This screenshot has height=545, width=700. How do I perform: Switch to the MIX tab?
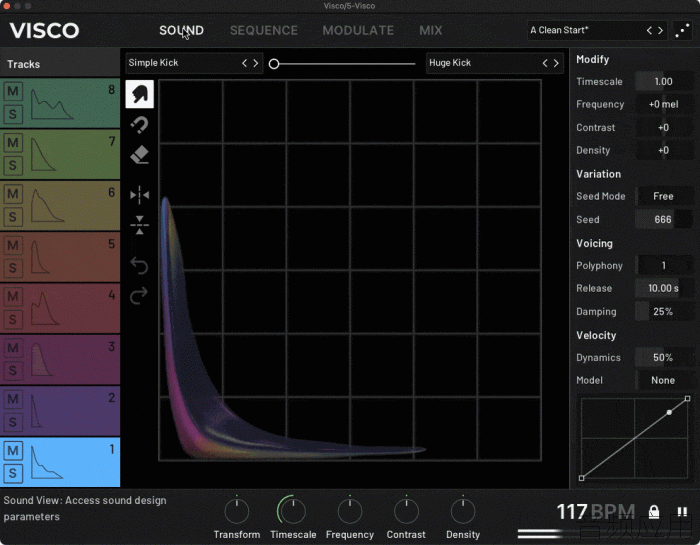tap(430, 30)
